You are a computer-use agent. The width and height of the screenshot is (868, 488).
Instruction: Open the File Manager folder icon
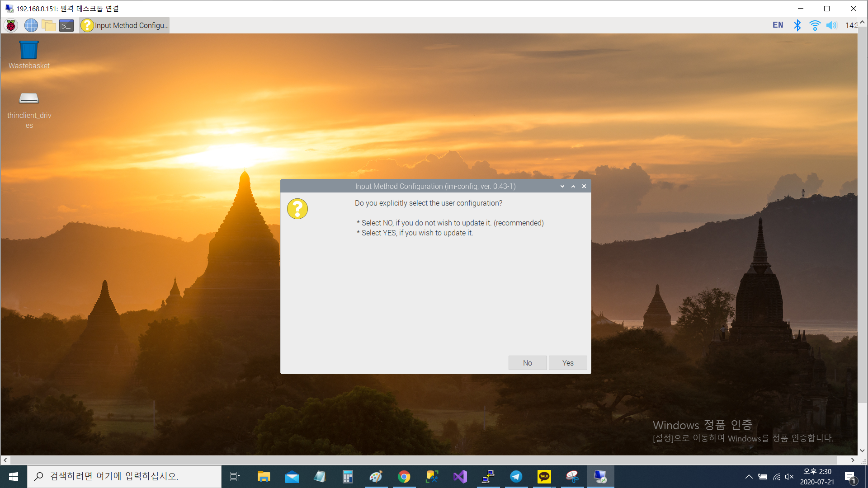49,25
